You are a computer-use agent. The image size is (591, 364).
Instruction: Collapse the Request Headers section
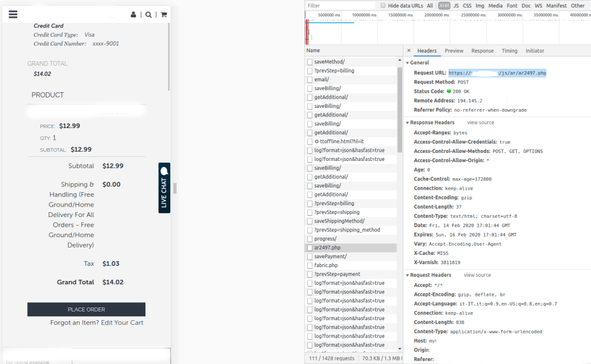pyautogui.click(x=407, y=275)
